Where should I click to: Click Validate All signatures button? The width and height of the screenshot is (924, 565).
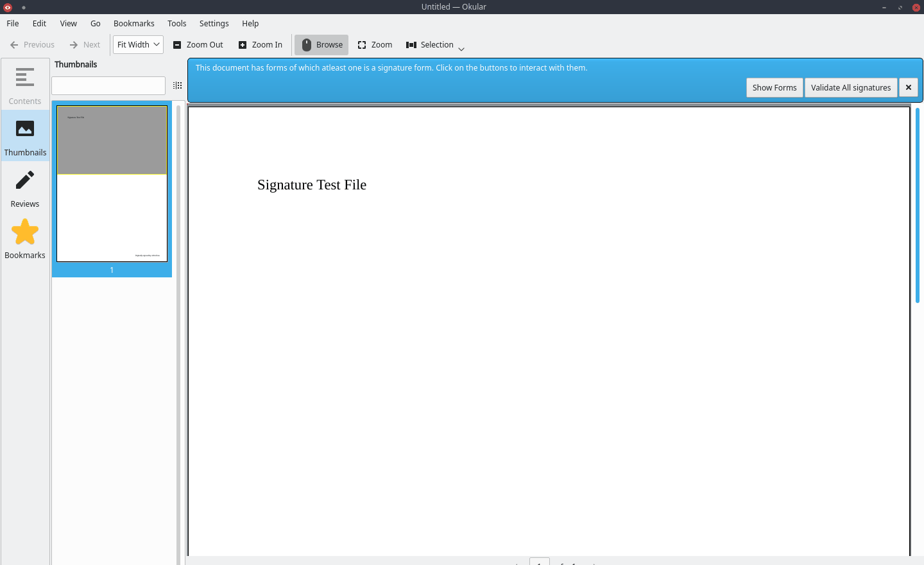click(850, 88)
